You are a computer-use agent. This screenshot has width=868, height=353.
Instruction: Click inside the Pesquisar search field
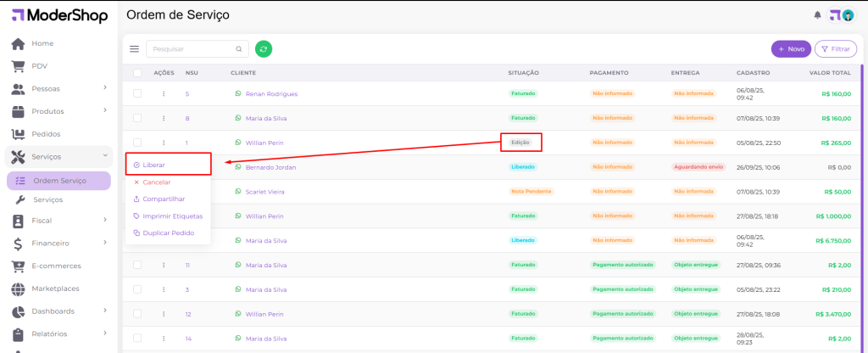click(x=192, y=49)
